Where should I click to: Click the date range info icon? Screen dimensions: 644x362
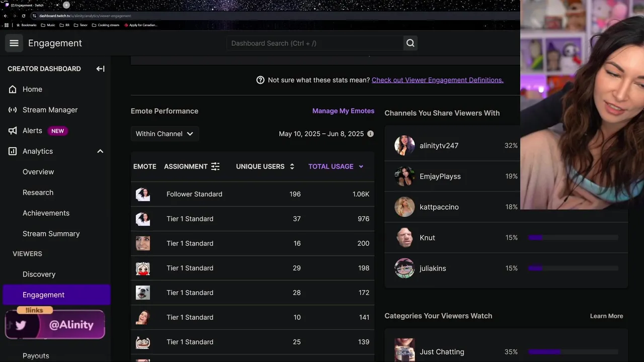pyautogui.click(x=370, y=134)
